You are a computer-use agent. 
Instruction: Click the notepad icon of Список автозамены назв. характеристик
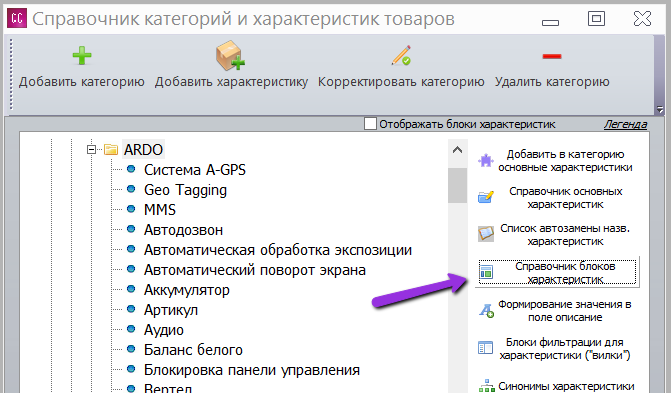tap(486, 234)
